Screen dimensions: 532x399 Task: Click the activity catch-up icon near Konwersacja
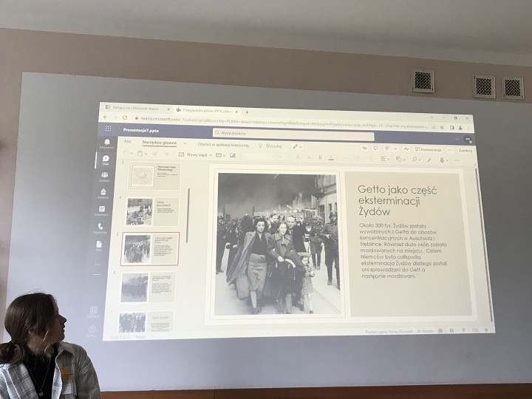click(x=406, y=149)
